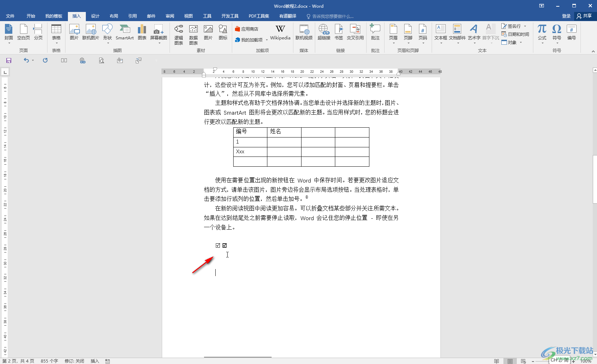The image size is (597, 364).
Task: Share (共享) the document
Action: 584,16
